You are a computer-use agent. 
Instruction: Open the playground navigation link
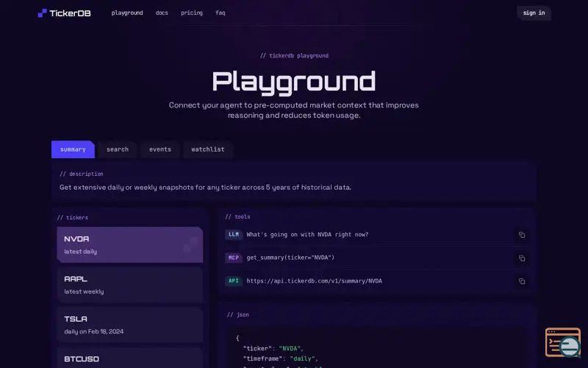pos(127,13)
